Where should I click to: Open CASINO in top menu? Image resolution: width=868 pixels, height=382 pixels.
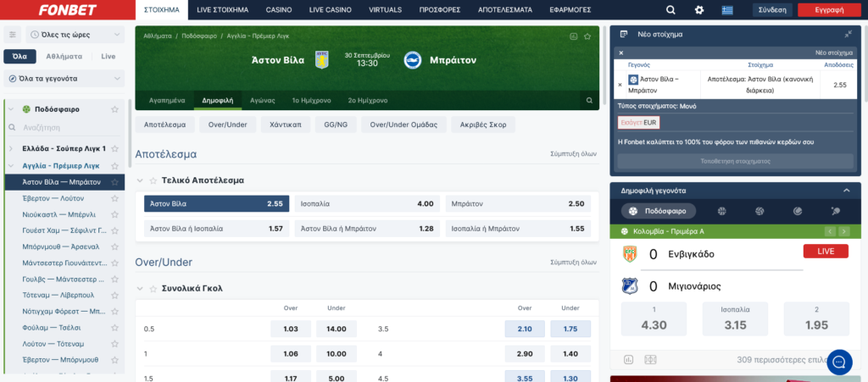pos(279,10)
